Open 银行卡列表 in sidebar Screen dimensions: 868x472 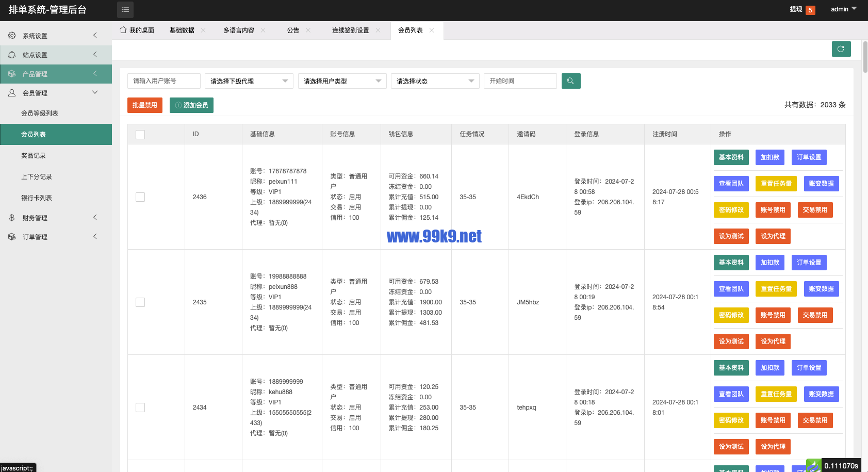(56, 198)
